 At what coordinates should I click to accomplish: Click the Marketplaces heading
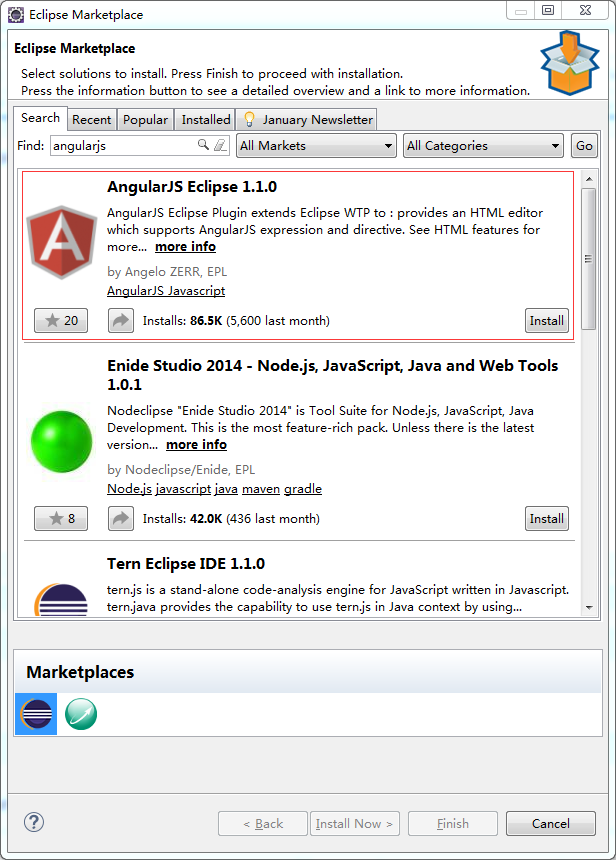(80, 672)
